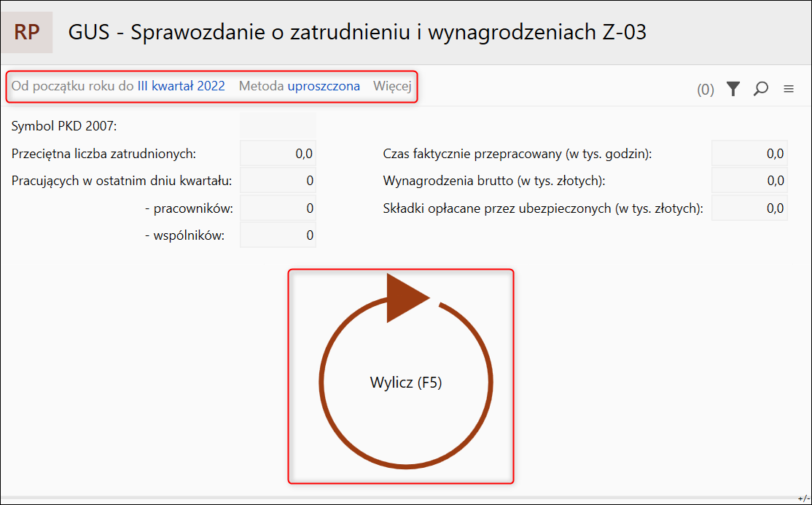Change Metoda uproszczona setting
Screen dimensions: 812x505
[324, 86]
